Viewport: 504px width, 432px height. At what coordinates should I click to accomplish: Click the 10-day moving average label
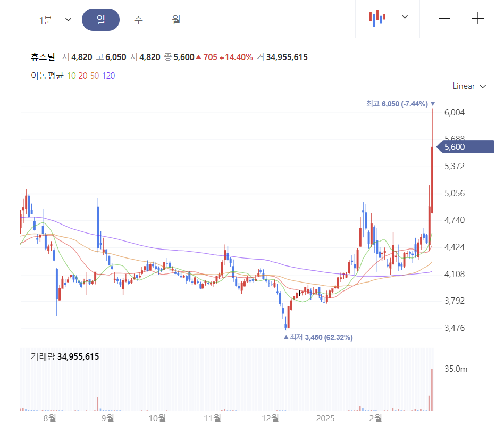pyautogui.click(x=71, y=76)
